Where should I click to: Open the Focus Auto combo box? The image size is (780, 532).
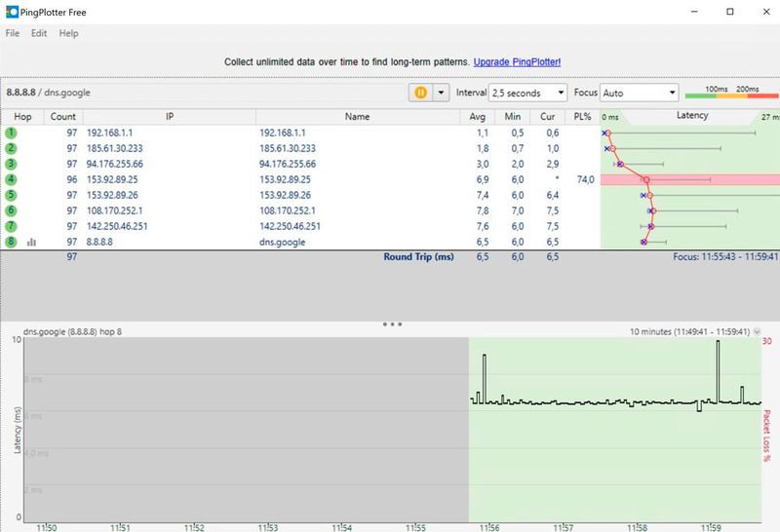(x=640, y=93)
